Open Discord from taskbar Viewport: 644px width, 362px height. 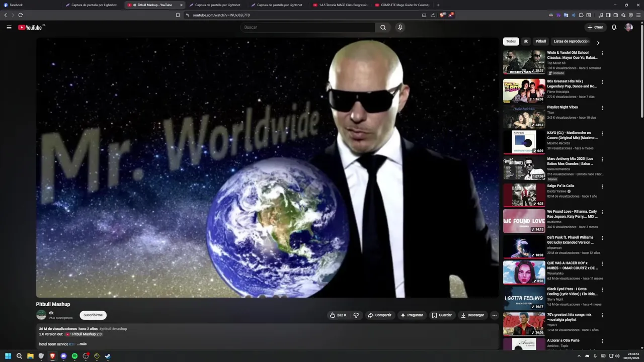(x=63, y=356)
